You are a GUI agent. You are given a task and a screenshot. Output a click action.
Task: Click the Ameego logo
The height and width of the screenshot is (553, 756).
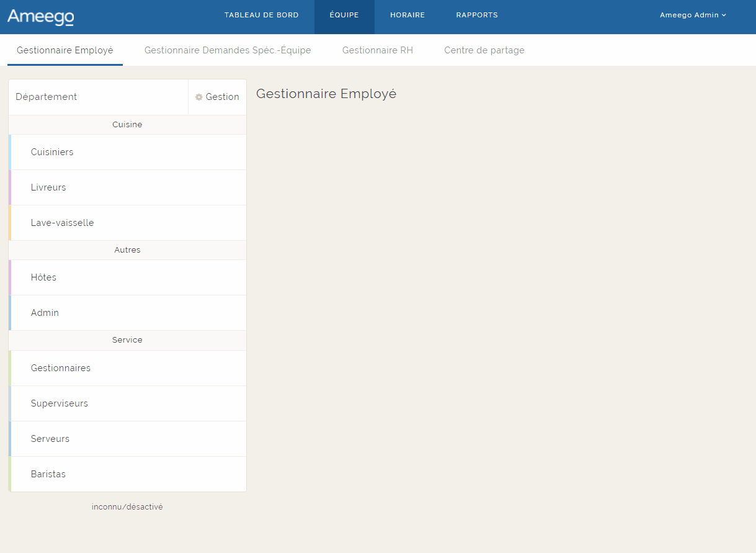click(41, 17)
